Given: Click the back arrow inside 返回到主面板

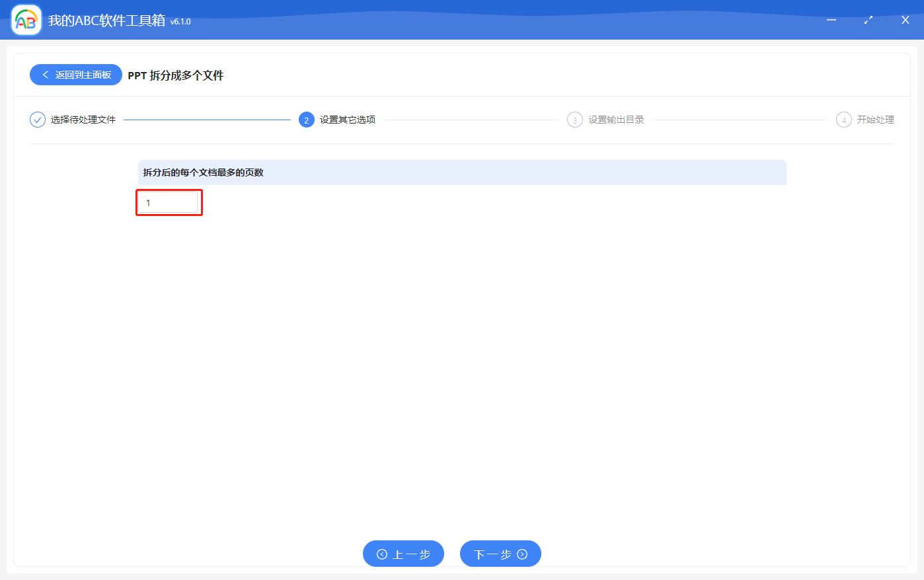Looking at the screenshot, I should point(46,75).
